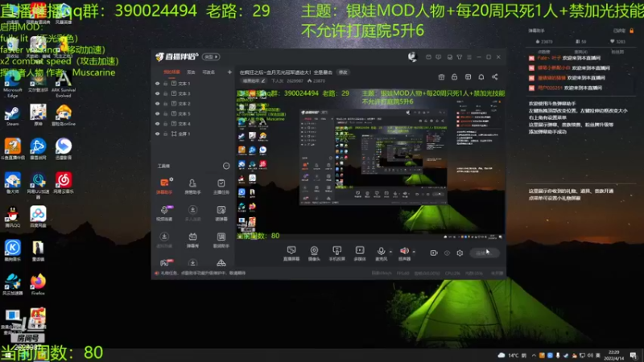Screen dimensions: 644x362
Task: Open the 网易云音乐 desktop shortcut
Action: tap(64, 183)
